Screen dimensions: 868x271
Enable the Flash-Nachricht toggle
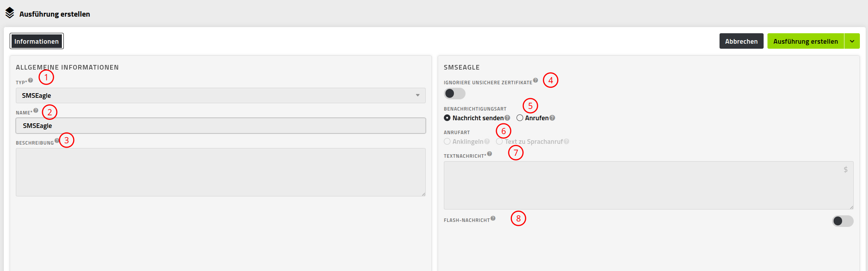(x=843, y=221)
